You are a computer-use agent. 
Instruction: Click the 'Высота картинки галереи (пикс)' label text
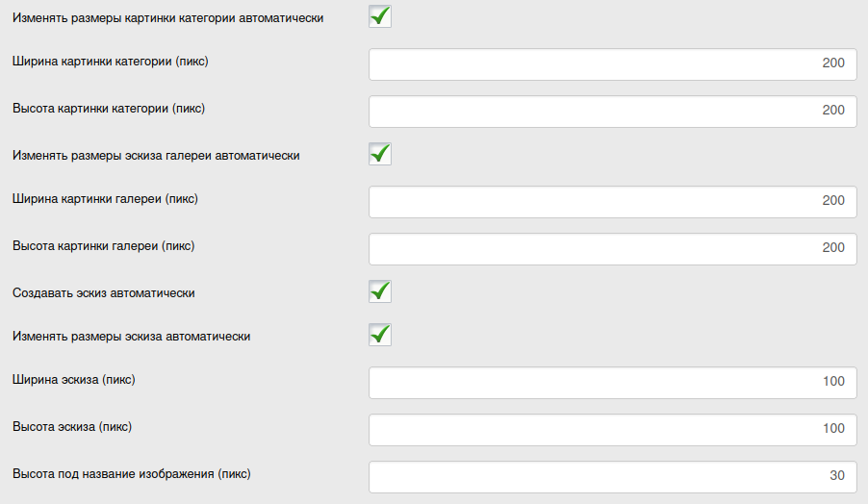tap(104, 246)
